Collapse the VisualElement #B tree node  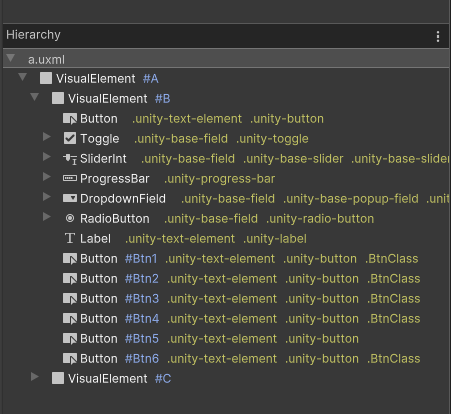[x=35, y=97]
